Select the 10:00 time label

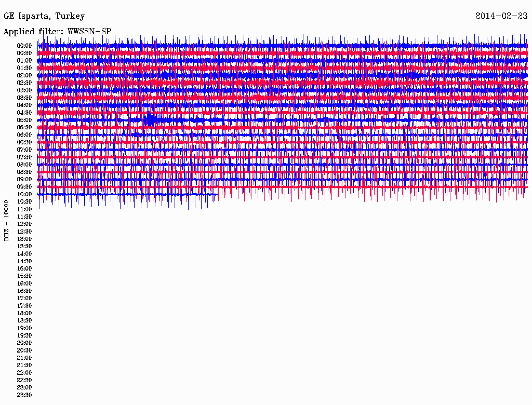[24, 194]
